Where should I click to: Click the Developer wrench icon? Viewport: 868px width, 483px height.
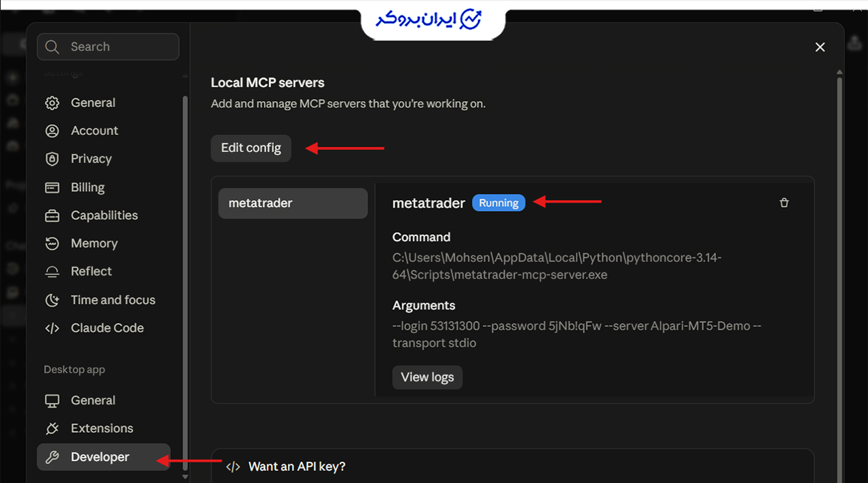[52, 457]
